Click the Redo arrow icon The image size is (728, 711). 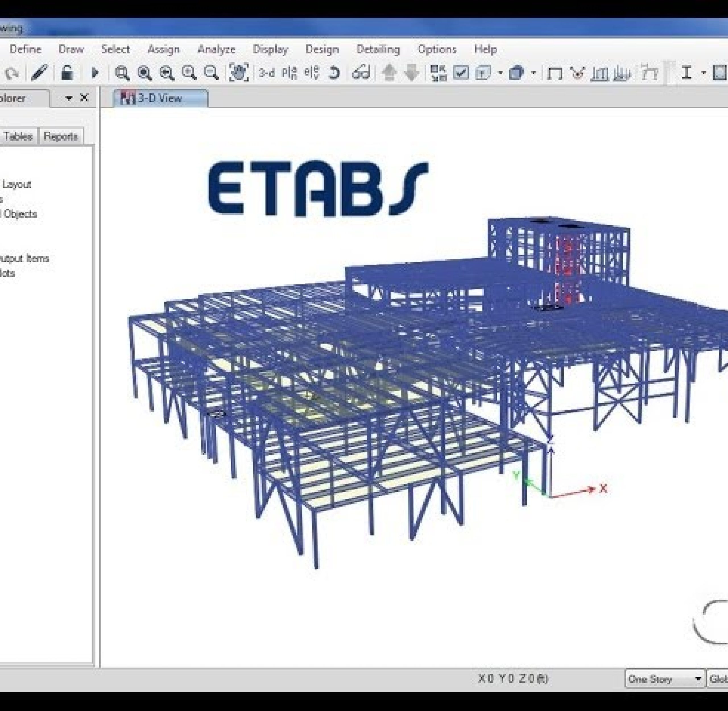point(12,73)
